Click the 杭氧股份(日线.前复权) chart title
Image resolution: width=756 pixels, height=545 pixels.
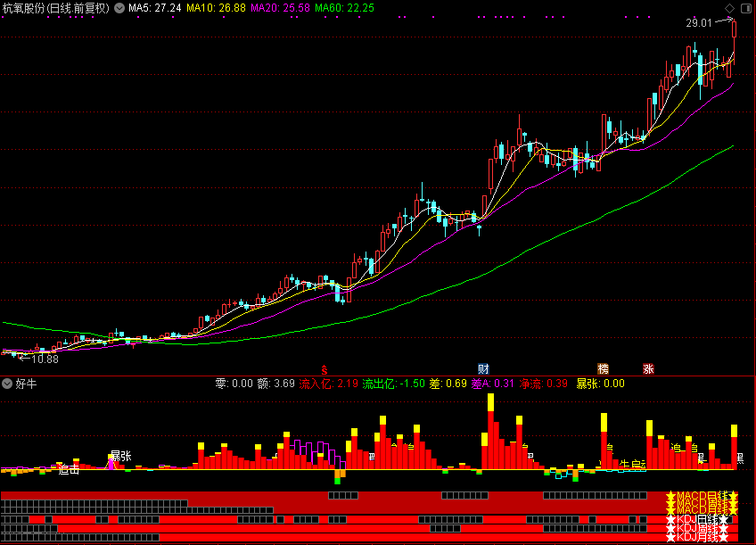point(56,8)
